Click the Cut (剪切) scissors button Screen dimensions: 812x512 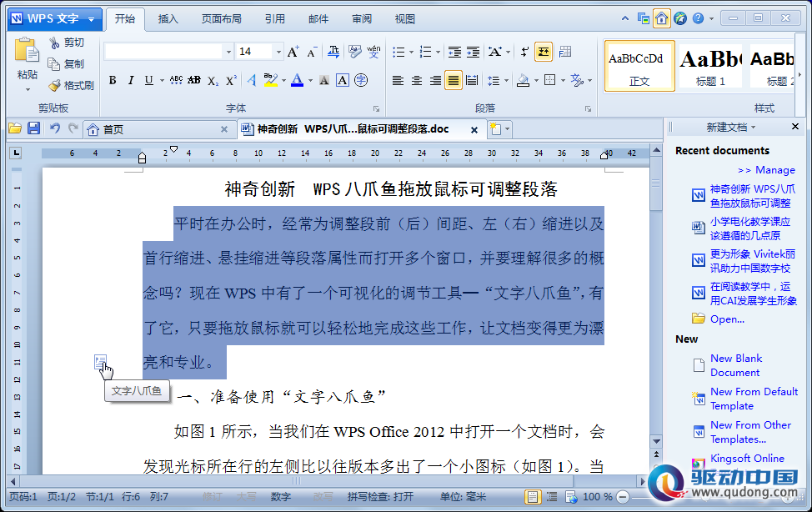click(66, 43)
